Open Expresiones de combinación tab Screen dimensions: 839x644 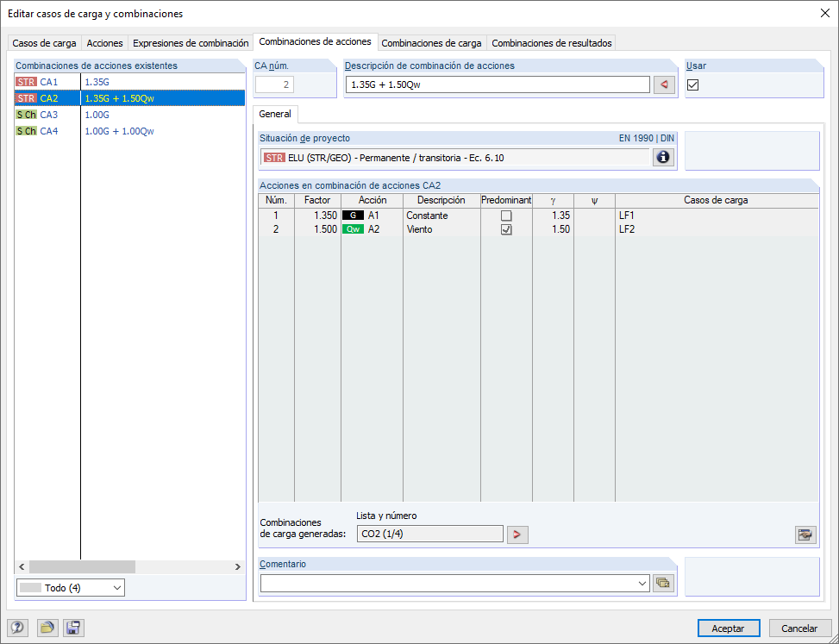click(x=191, y=43)
